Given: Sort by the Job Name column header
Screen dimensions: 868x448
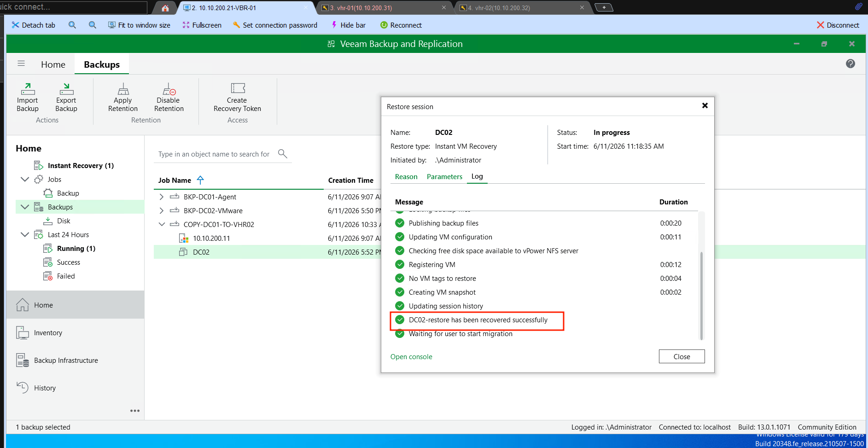Looking at the screenshot, I should 175,180.
